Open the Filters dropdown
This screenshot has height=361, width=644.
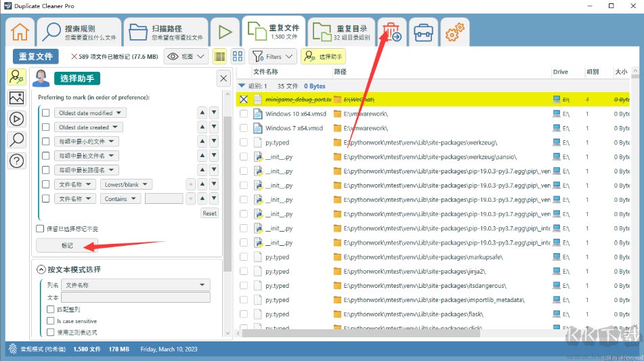273,57
